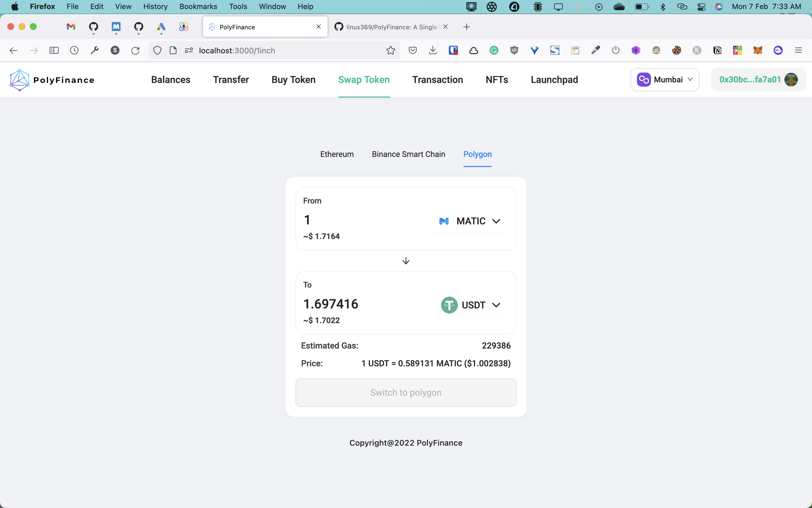
Task: Open the Transfer page
Action: pos(231,80)
